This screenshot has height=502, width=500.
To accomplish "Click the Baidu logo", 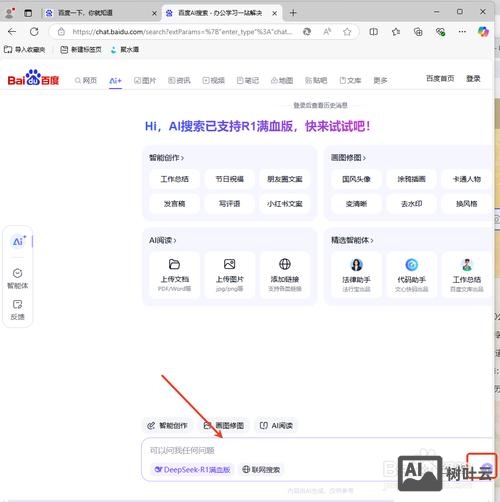I will [x=33, y=78].
